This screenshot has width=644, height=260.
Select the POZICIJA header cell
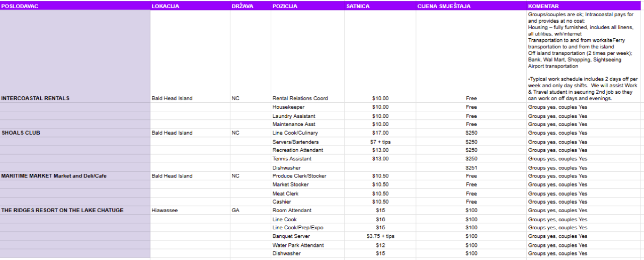click(308, 6)
